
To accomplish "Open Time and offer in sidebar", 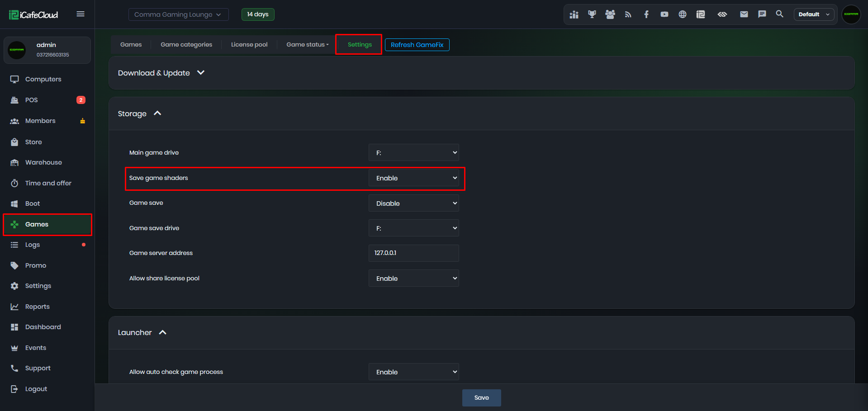I will click(x=47, y=183).
